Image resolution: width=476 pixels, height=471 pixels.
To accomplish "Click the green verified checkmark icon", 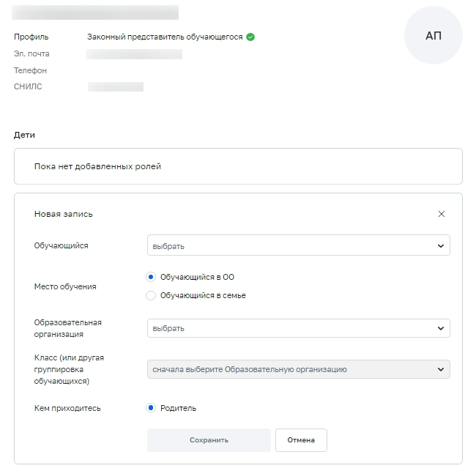I will pos(250,37).
